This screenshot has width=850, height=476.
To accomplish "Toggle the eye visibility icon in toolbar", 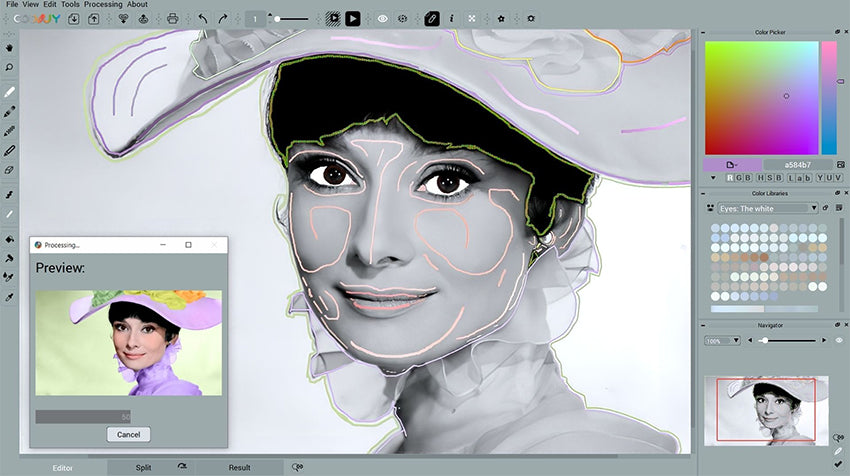I will pyautogui.click(x=383, y=18).
